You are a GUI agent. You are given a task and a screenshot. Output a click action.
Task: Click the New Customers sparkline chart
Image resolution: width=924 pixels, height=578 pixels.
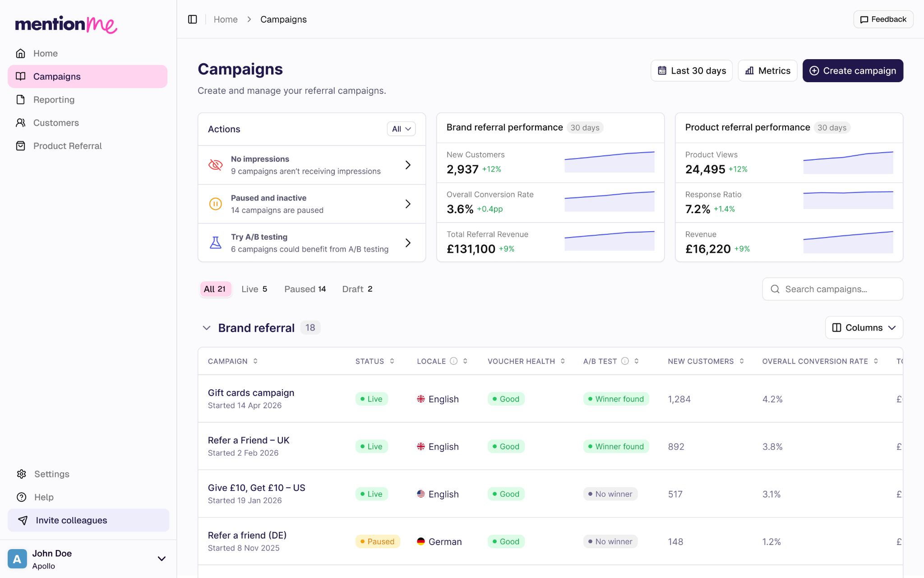coord(609,162)
